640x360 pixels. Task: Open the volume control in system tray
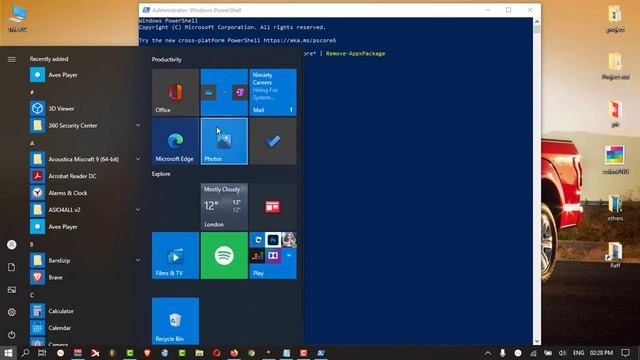562,353
